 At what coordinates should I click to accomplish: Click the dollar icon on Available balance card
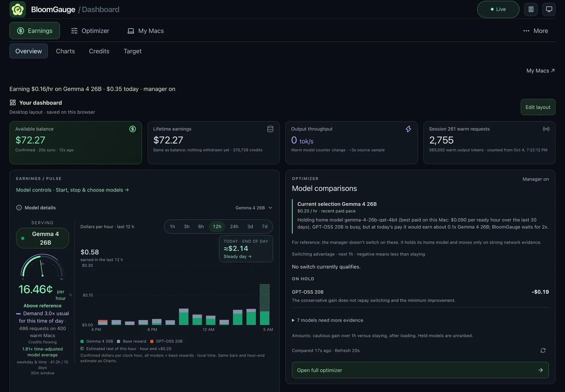click(132, 129)
